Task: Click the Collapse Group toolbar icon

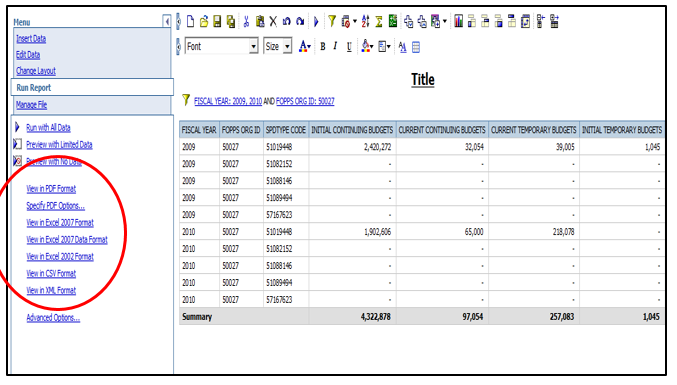Action: point(541,21)
